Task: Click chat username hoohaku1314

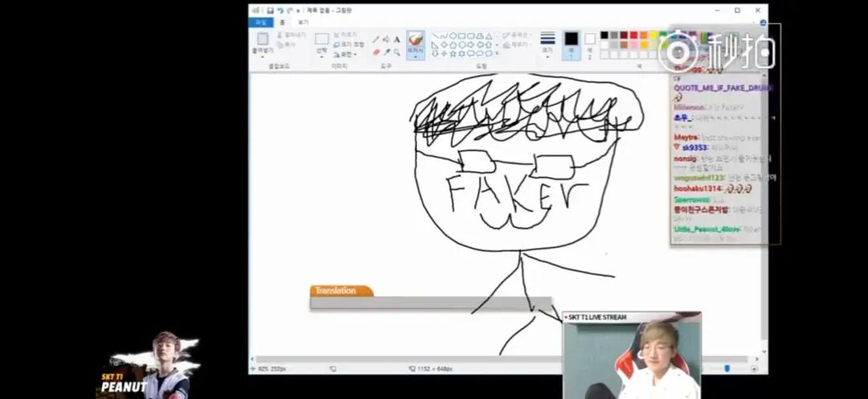Action: 698,188
